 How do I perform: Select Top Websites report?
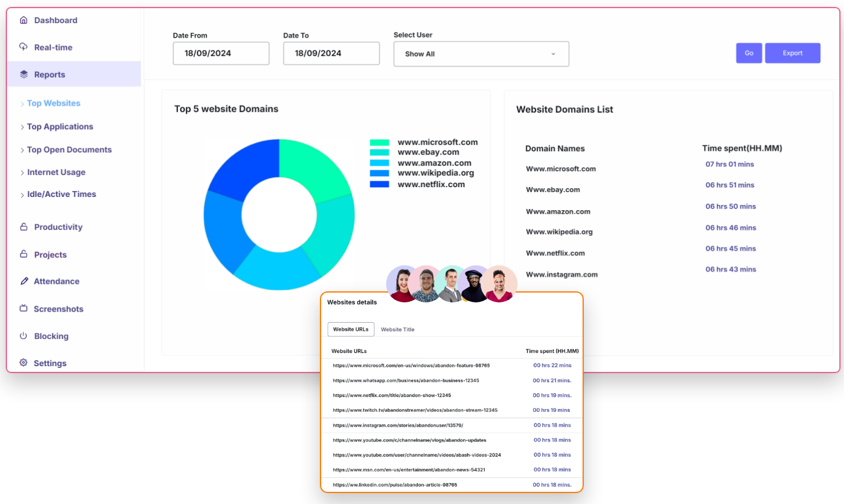pos(54,103)
